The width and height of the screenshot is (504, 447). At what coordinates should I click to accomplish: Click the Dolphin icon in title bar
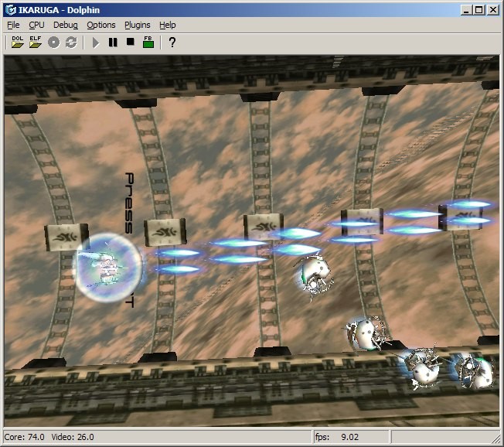pos(10,10)
